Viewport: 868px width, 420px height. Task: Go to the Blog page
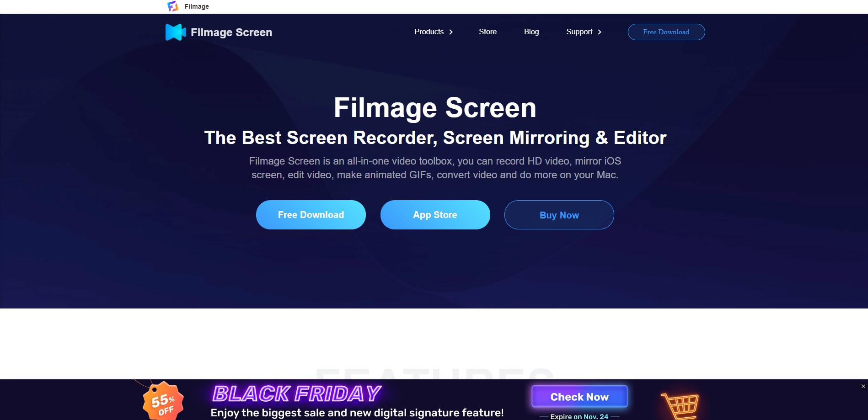[x=531, y=32]
